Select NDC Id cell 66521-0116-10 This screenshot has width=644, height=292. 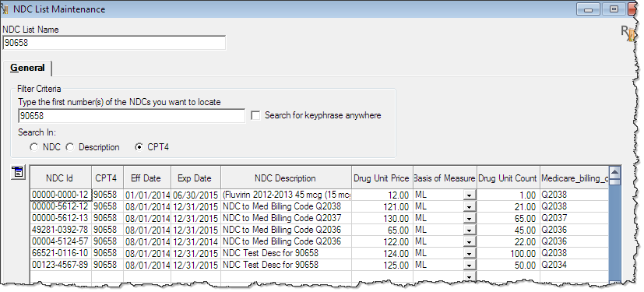tap(61, 253)
